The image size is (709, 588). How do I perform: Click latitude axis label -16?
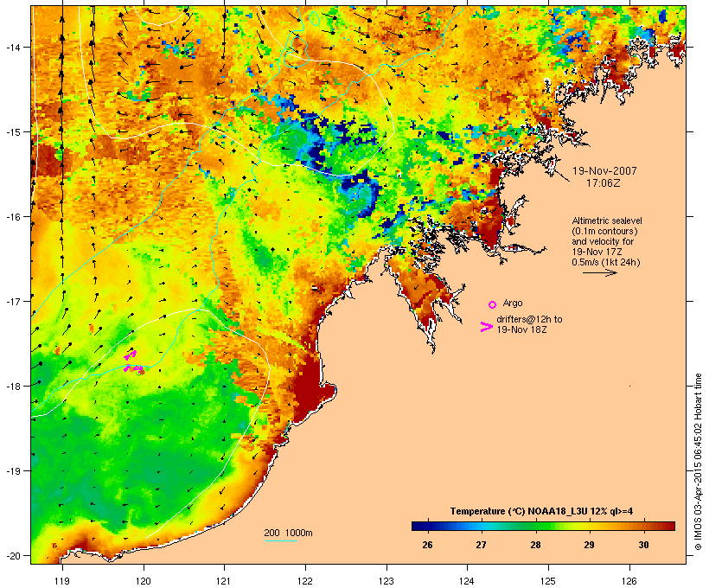coord(13,217)
